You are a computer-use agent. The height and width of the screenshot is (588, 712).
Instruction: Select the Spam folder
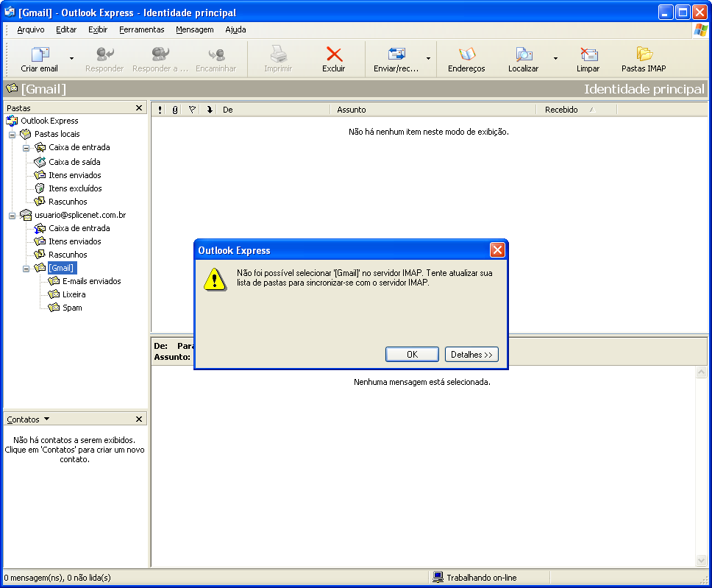pos(72,308)
